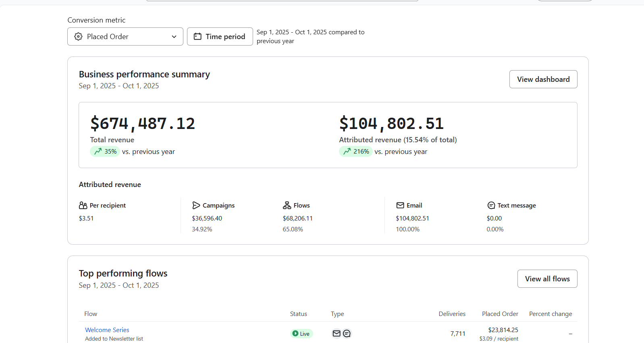Screen dimensions: 644x343
Task: Click the Campaigns paper plane icon
Action: (196, 206)
